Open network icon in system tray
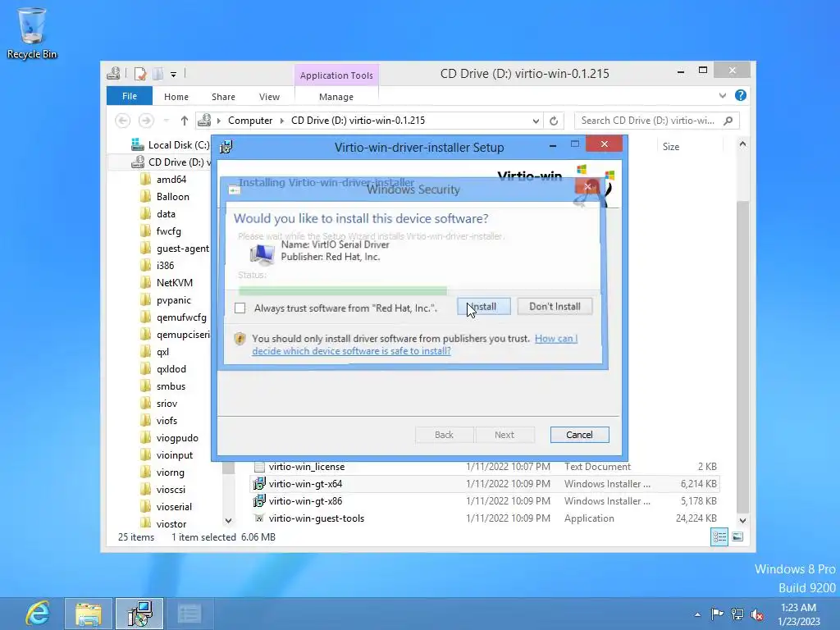The image size is (840, 630). coord(737,614)
